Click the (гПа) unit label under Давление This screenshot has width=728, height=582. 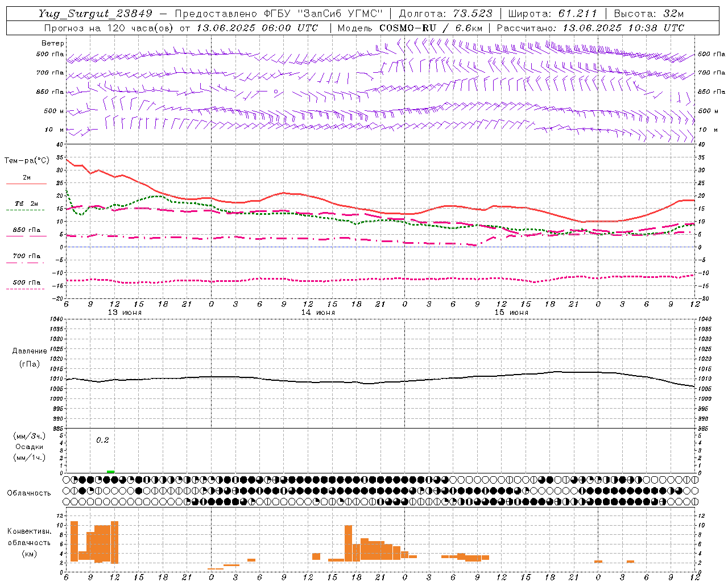[x=30, y=364]
